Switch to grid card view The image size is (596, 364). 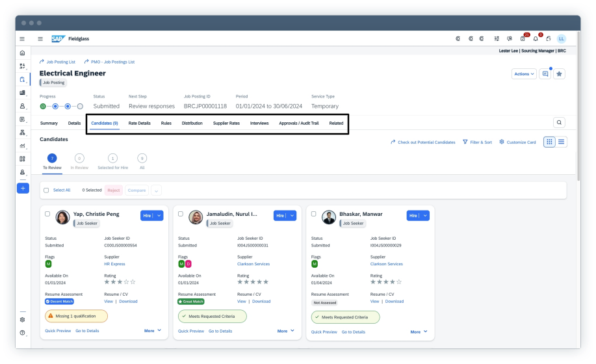549,142
